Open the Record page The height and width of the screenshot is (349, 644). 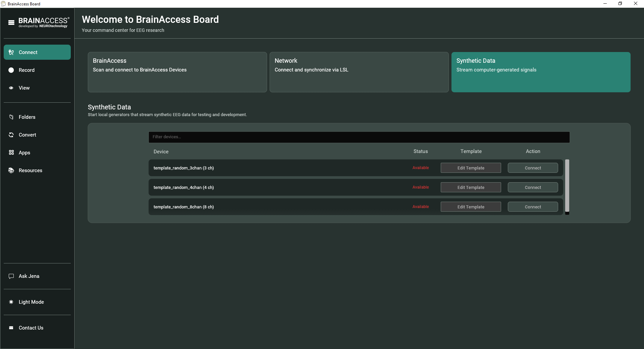[x=37, y=70]
